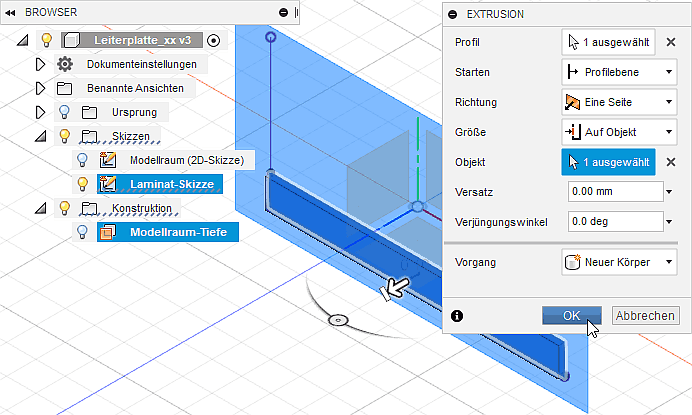692x415 pixels.
Task: Open the Richtung Eine Seite dropdown
Action: [x=619, y=102]
